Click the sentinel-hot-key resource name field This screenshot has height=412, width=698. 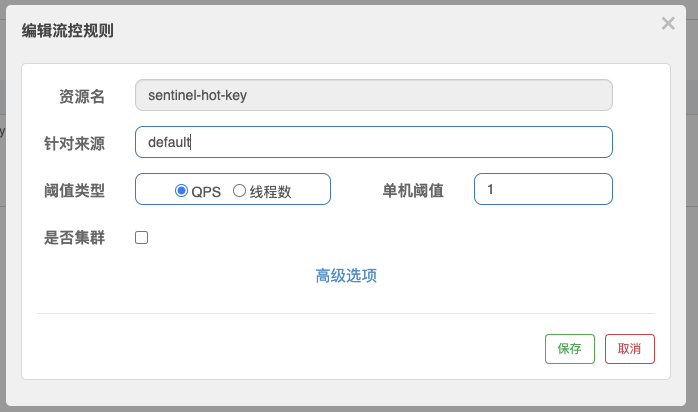click(x=373, y=95)
